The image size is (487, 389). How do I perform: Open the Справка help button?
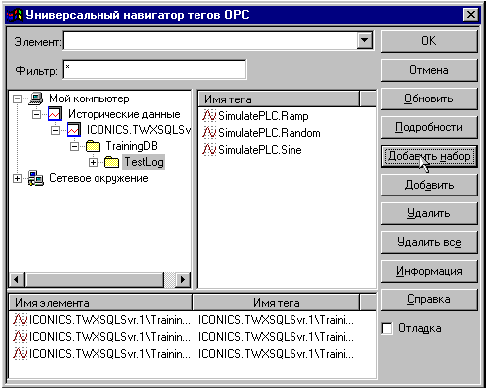pos(429,299)
